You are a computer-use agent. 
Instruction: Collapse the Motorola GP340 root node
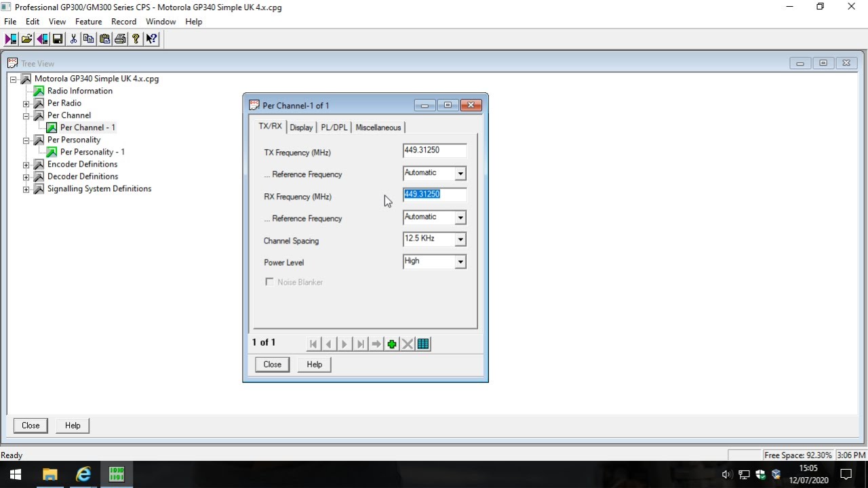pyautogui.click(x=13, y=79)
